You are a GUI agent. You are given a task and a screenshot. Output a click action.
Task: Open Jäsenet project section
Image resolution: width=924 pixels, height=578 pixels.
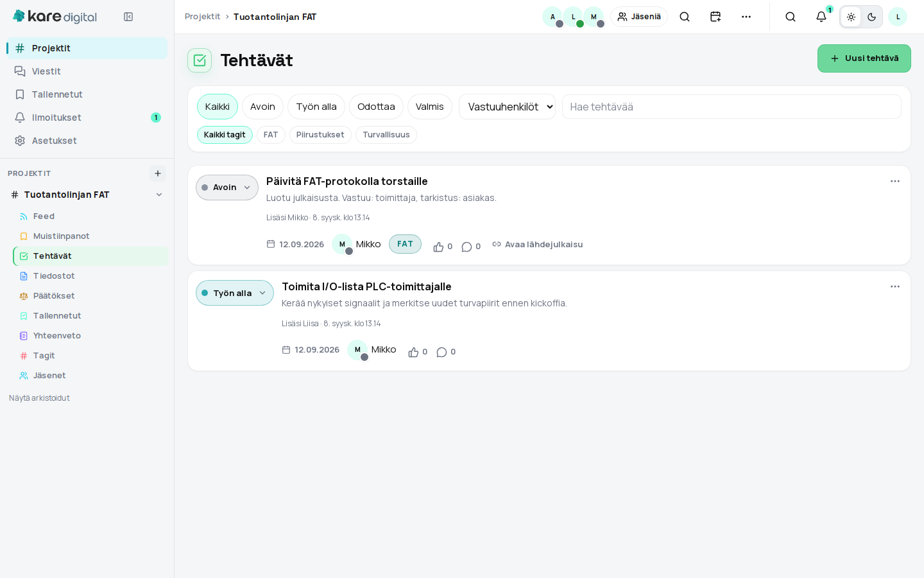[90, 376]
